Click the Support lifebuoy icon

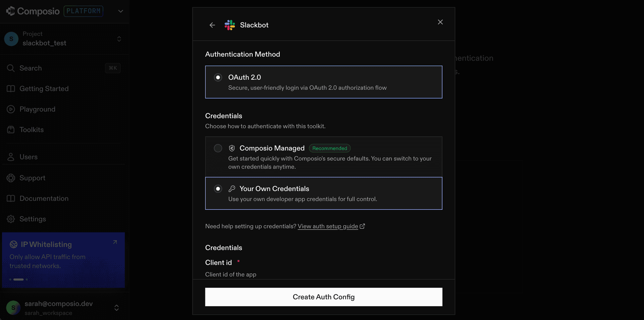click(11, 178)
